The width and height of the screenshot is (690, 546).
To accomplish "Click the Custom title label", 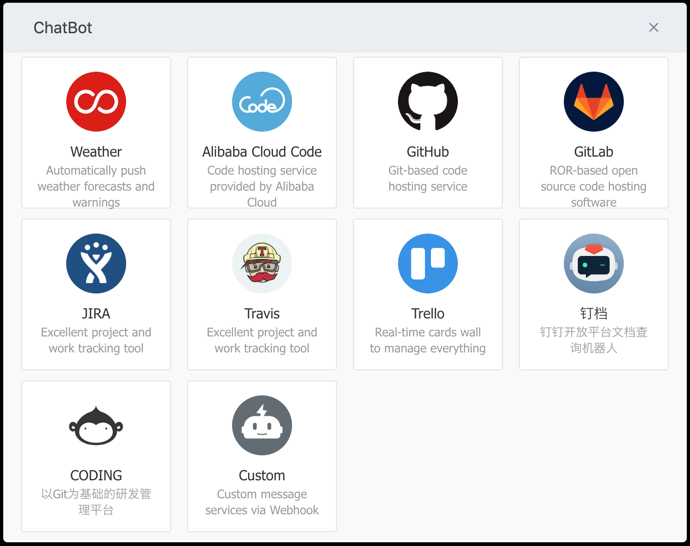I will (262, 476).
